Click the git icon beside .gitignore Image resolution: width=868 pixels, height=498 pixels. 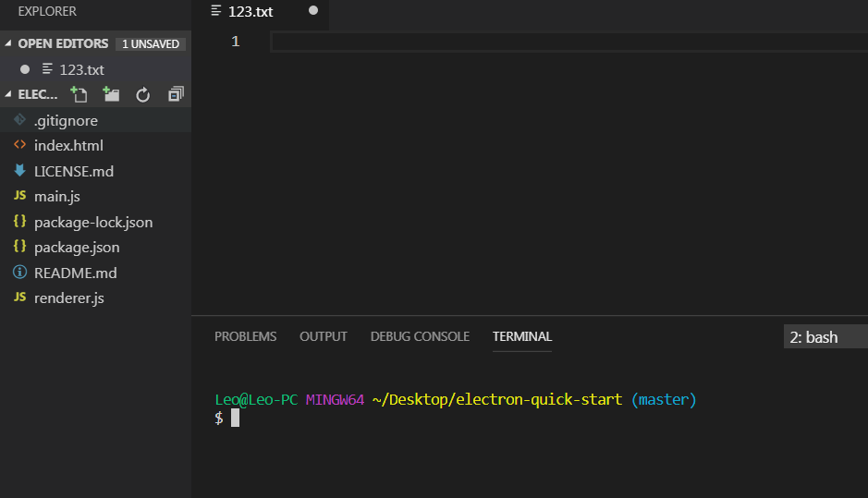click(20, 119)
